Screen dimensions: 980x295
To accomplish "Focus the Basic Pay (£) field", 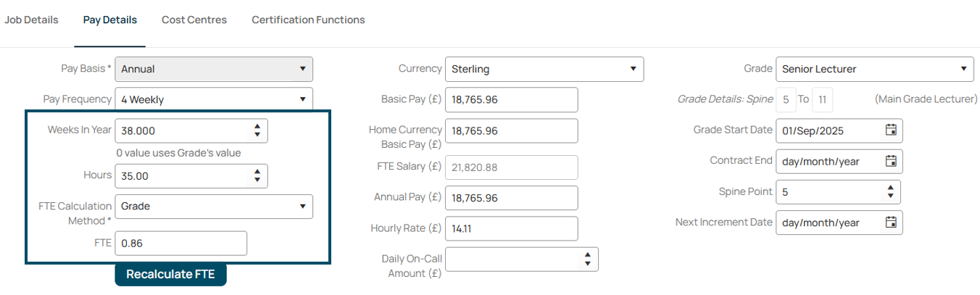I will [x=512, y=99].
